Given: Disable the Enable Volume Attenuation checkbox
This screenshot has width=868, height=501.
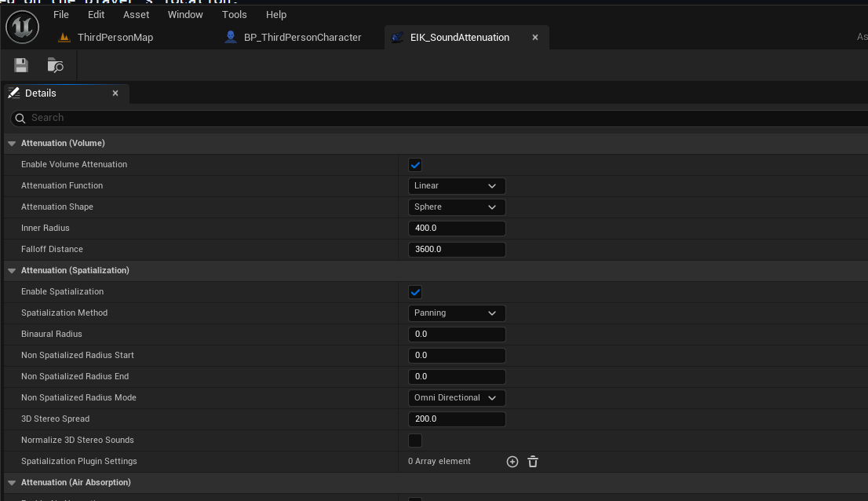Looking at the screenshot, I should [415, 165].
